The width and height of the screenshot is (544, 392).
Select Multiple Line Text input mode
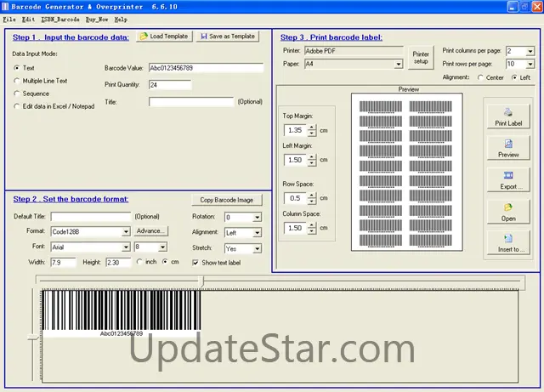coord(18,80)
